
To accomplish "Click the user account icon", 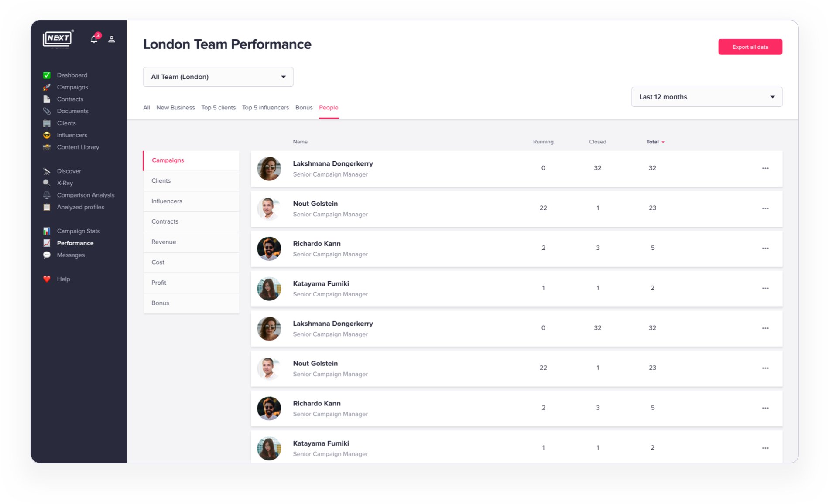I will click(112, 39).
